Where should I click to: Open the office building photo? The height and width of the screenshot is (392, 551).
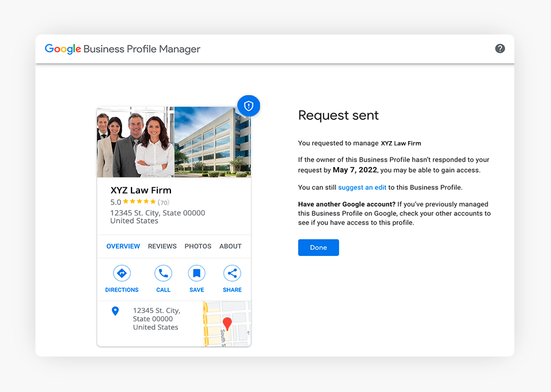(x=212, y=142)
